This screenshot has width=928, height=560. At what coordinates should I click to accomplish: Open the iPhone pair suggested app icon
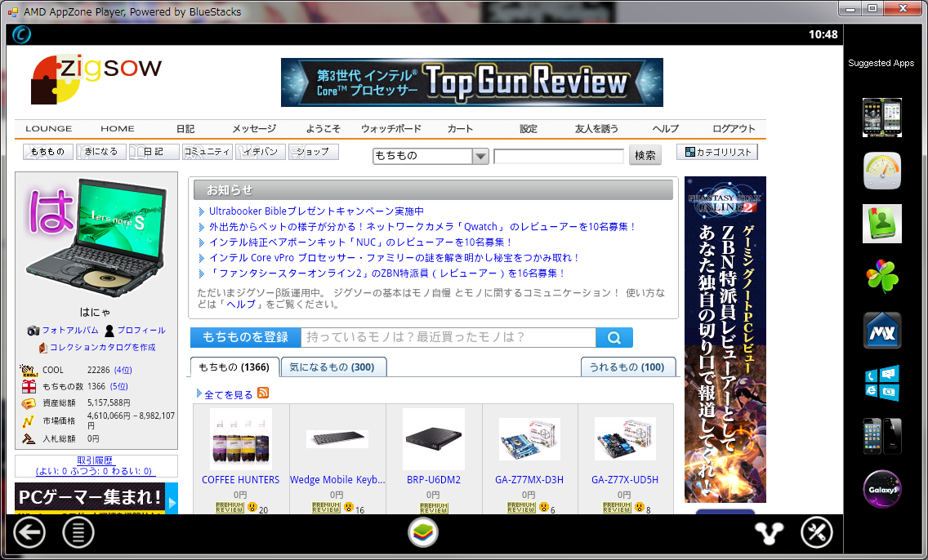(x=881, y=436)
